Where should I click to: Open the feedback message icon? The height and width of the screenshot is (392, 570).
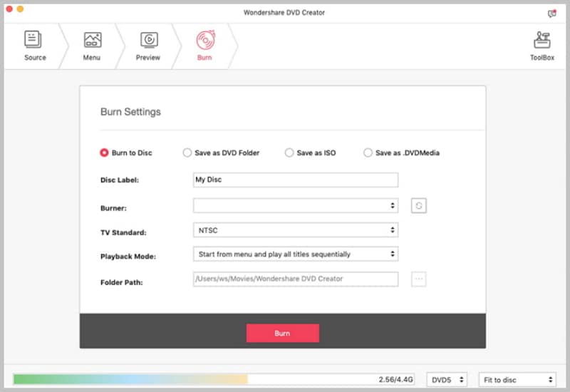[551, 14]
